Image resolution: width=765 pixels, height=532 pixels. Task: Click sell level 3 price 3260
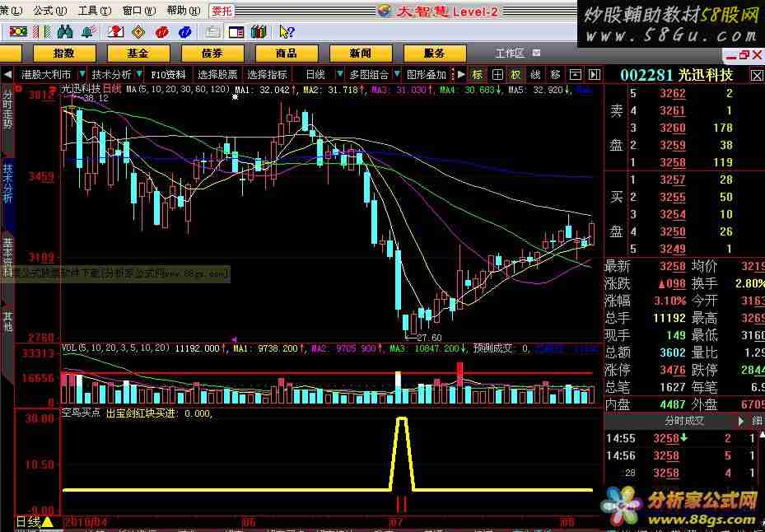pyautogui.click(x=673, y=128)
